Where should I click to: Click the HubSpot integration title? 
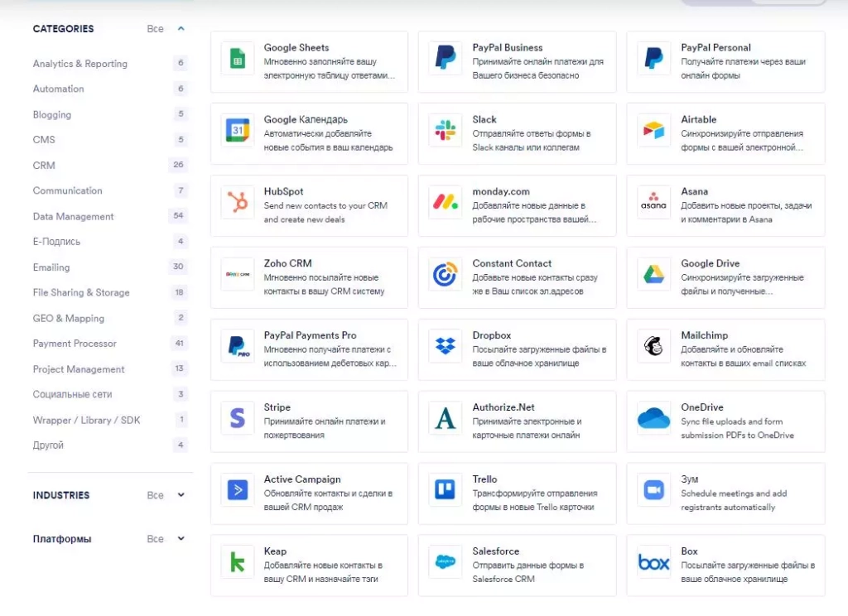[x=283, y=191]
